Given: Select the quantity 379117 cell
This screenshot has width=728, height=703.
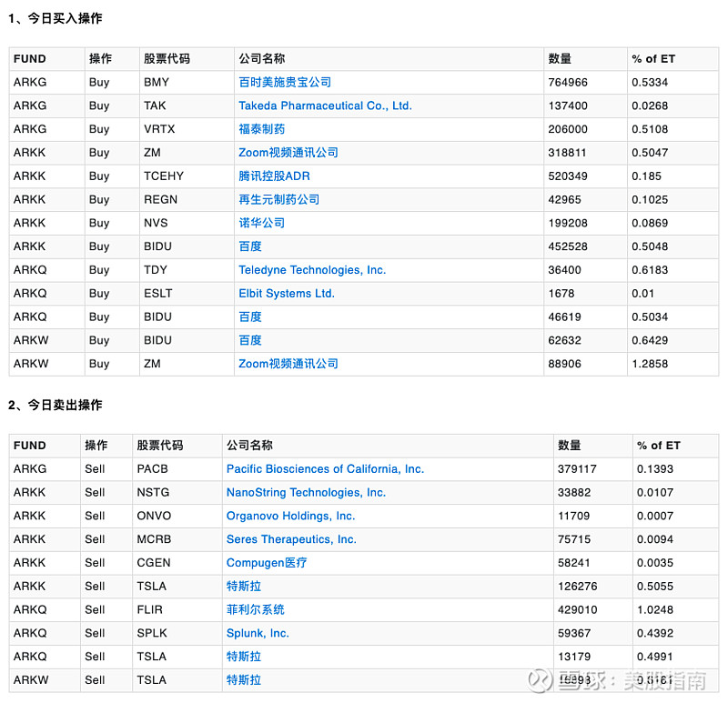Looking at the screenshot, I should pos(593,469).
